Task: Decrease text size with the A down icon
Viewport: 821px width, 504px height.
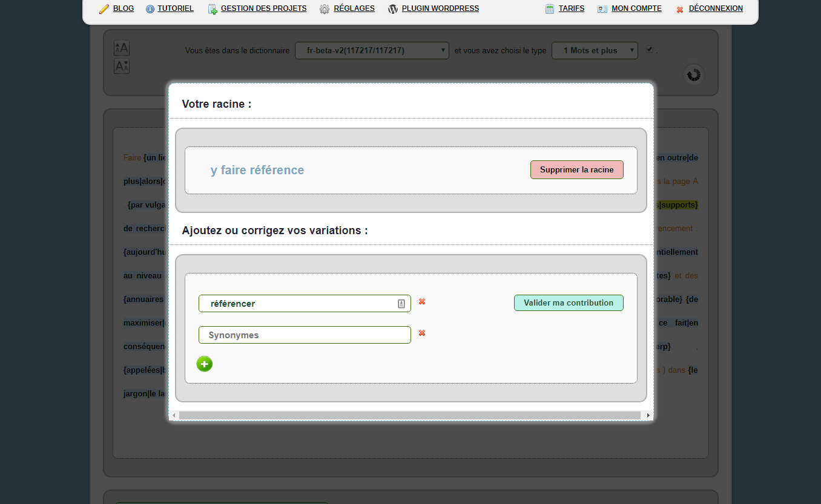Action: pyautogui.click(x=122, y=66)
